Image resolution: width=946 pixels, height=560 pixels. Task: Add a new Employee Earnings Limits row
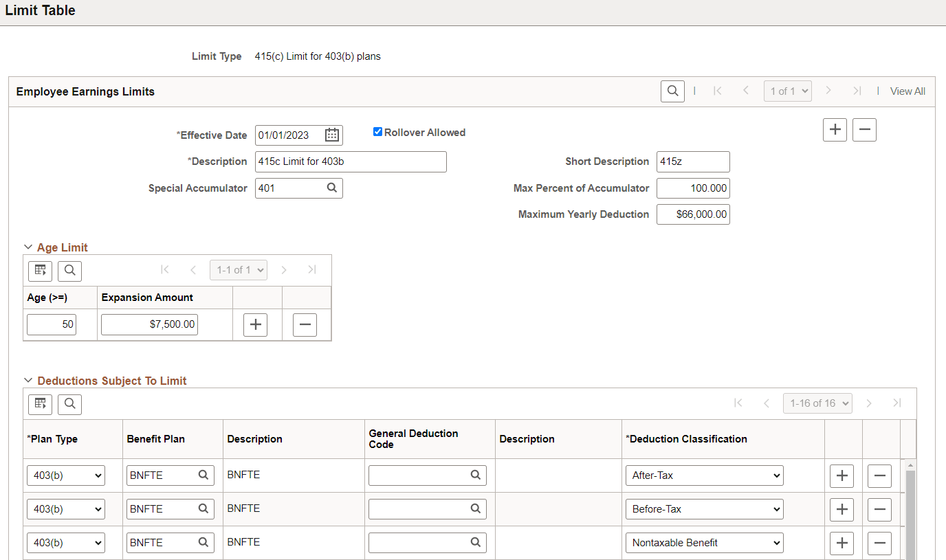coord(835,129)
